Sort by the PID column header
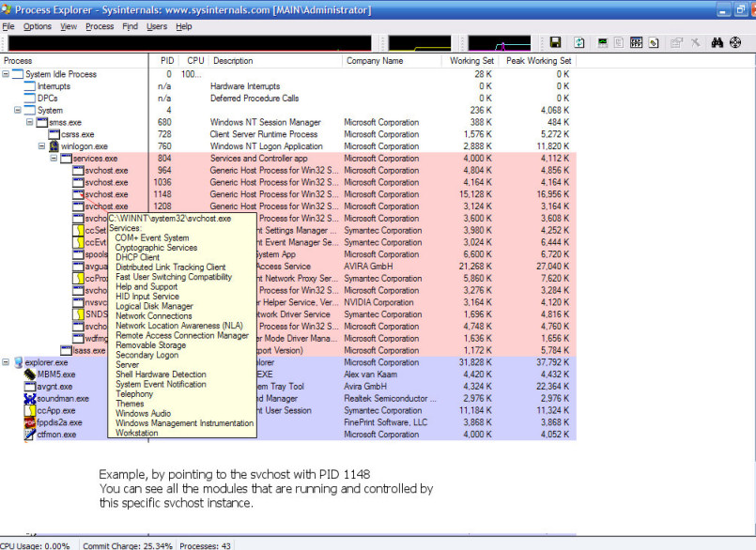 click(x=163, y=61)
